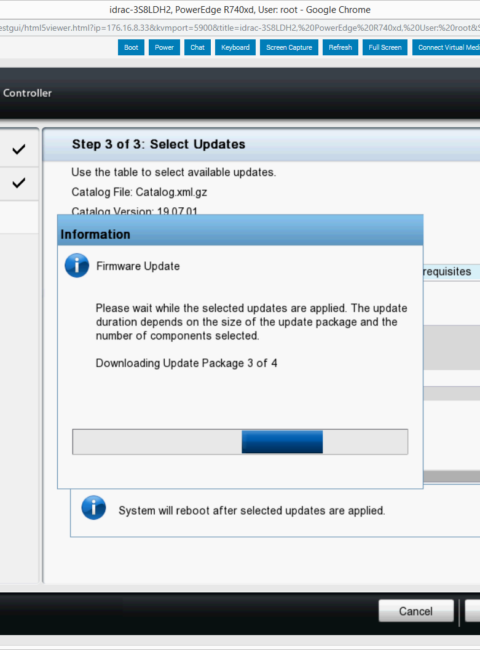
Task: Click the browser address bar URL
Action: (240, 28)
